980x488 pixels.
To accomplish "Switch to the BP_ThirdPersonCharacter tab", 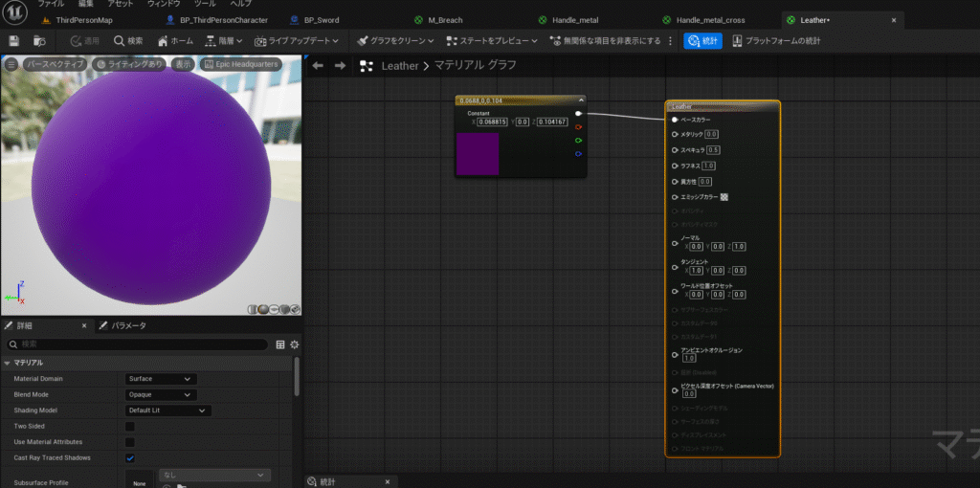I will 223,20.
